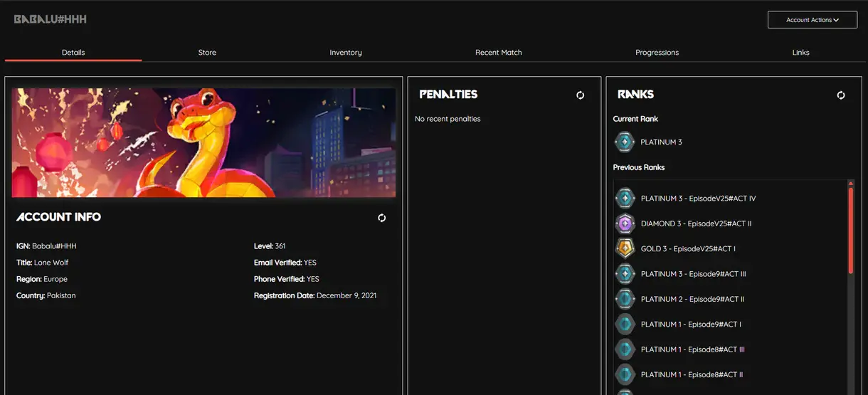This screenshot has height=395, width=868.
Task: Select PLATINUM 1 - Episode8#ACT II row text
Action: [x=692, y=375]
